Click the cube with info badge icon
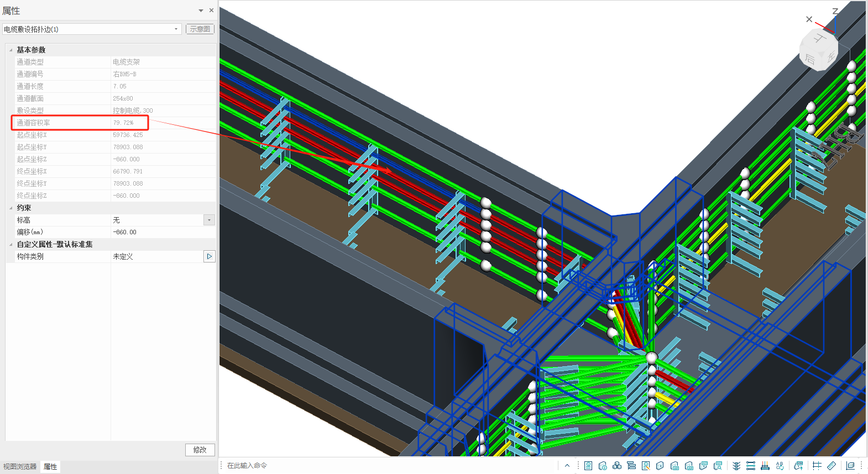Screen dimensions: 868x474 point(603,466)
